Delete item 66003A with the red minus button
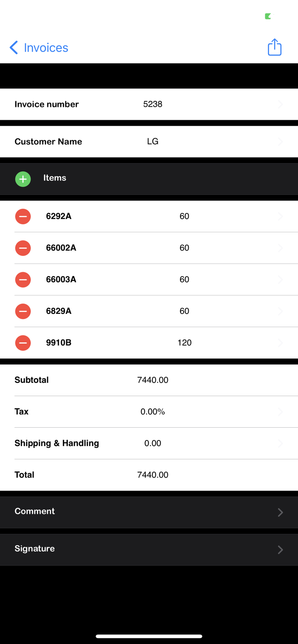 click(23, 279)
